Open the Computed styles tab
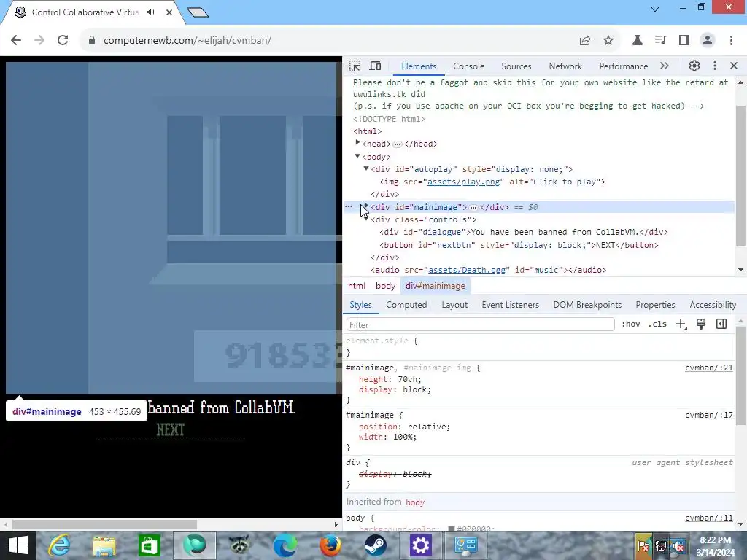The image size is (747, 560). pyautogui.click(x=406, y=305)
